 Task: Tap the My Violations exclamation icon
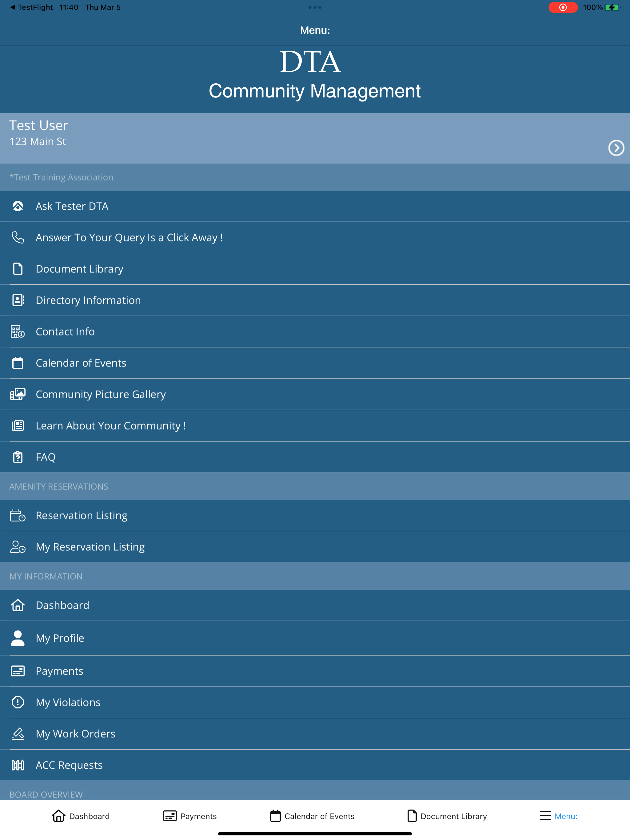tap(18, 702)
